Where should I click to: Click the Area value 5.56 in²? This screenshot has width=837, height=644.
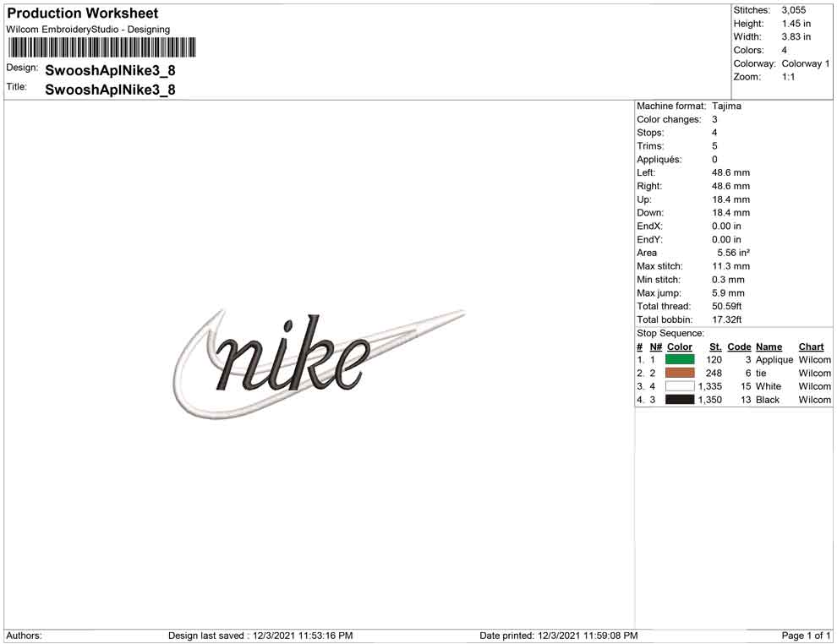click(x=734, y=253)
